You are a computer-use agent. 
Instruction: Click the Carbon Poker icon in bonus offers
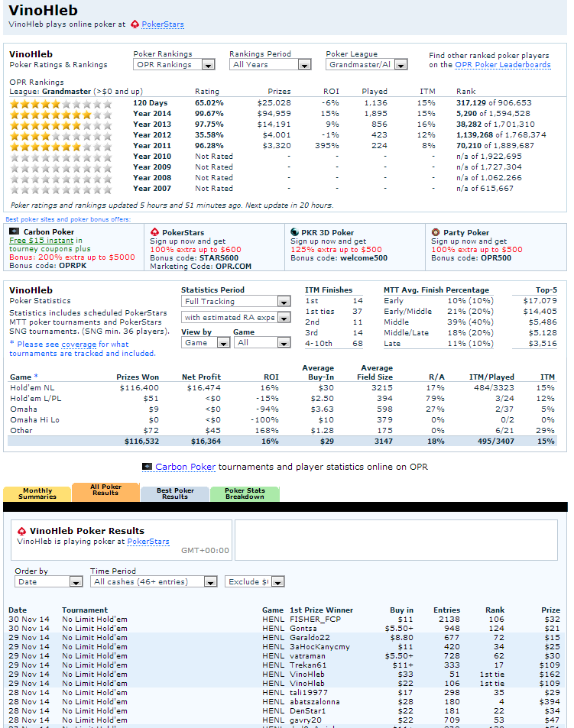pos(15,231)
